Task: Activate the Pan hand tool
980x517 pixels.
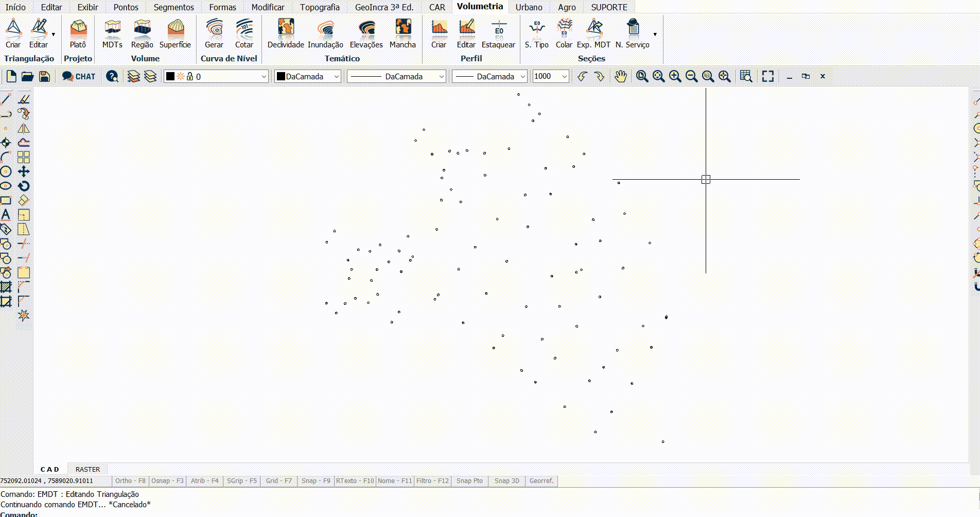Action: click(620, 76)
